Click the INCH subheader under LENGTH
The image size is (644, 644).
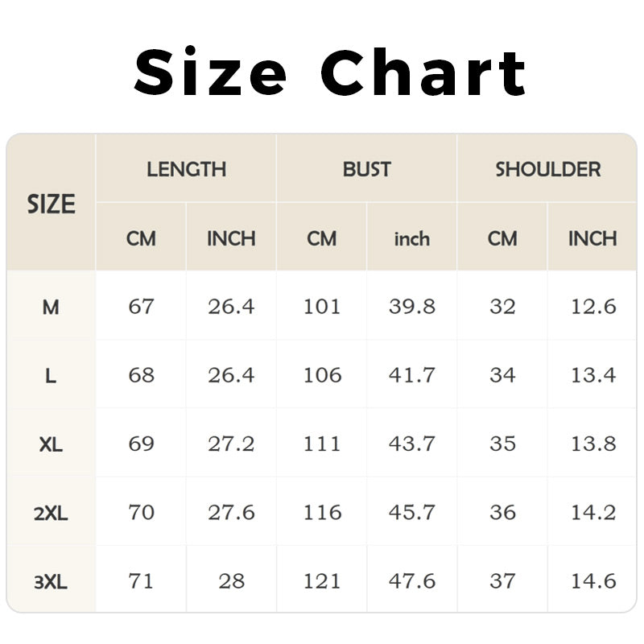[231, 239]
